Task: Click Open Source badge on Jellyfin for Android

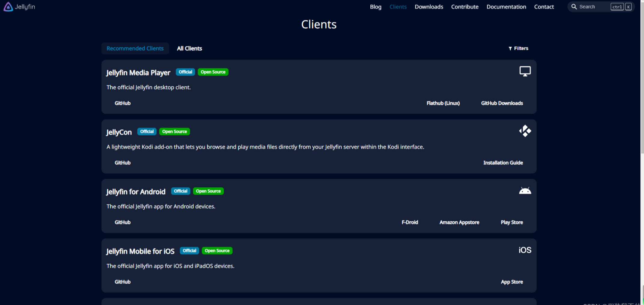Action: coord(208,191)
